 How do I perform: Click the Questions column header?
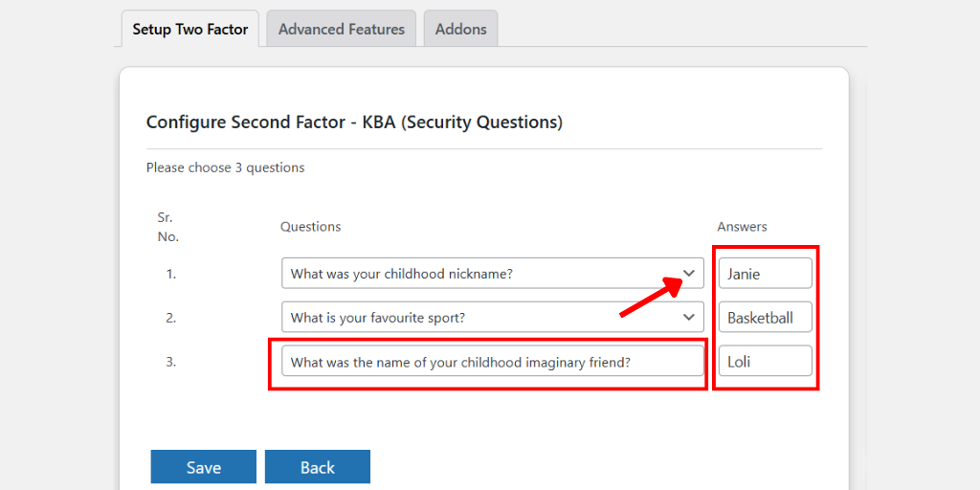pos(311,226)
